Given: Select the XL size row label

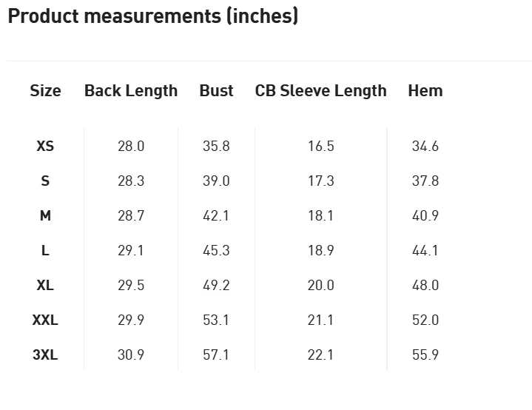Looking at the screenshot, I should 45,285.
